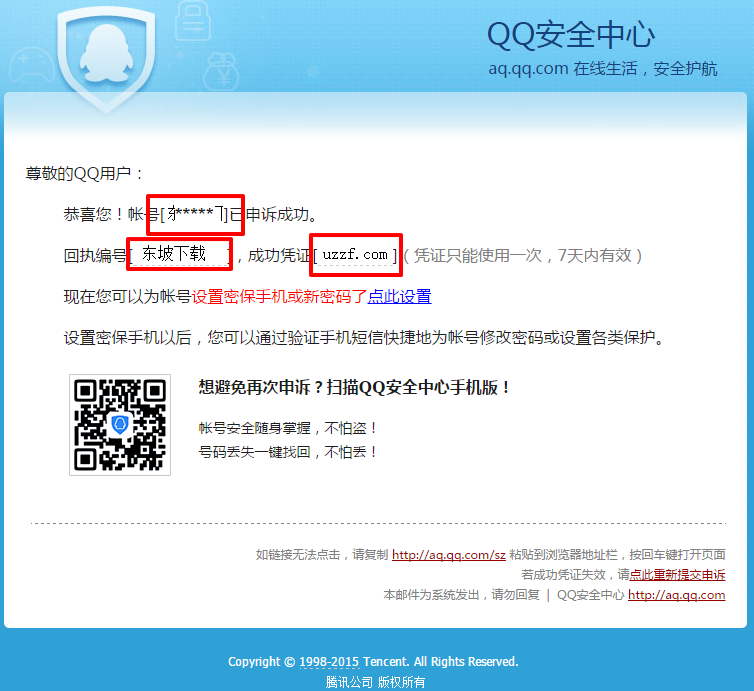This screenshot has height=691, width=754.
Task: Click the '腾讯公司 版权所有' footer text
Action: click(x=376, y=681)
